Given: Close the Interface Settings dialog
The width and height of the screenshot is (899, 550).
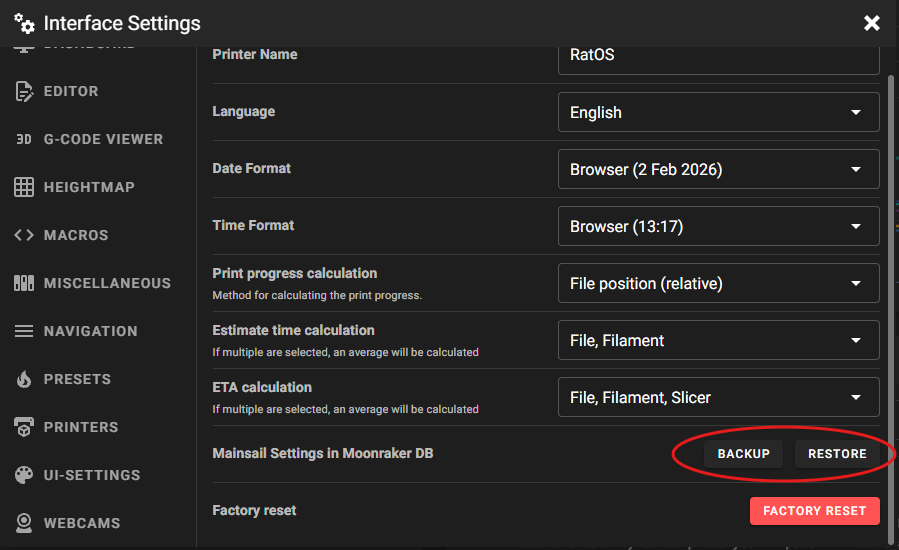Looking at the screenshot, I should (871, 23).
